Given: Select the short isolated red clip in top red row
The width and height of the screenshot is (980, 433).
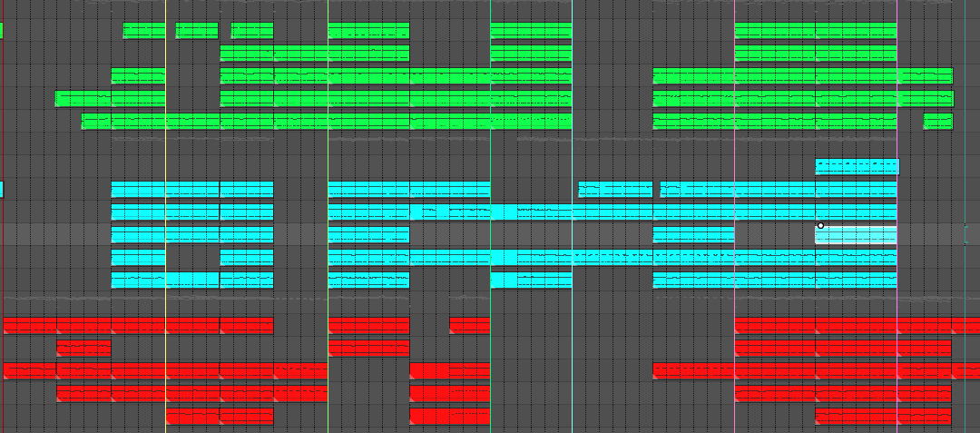Looking at the screenshot, I should coord(469,325).
